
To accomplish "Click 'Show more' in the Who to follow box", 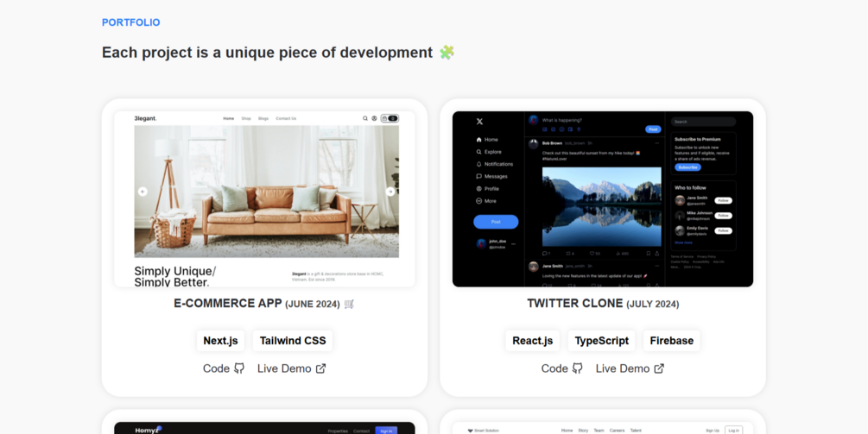I will coord(683,242).
